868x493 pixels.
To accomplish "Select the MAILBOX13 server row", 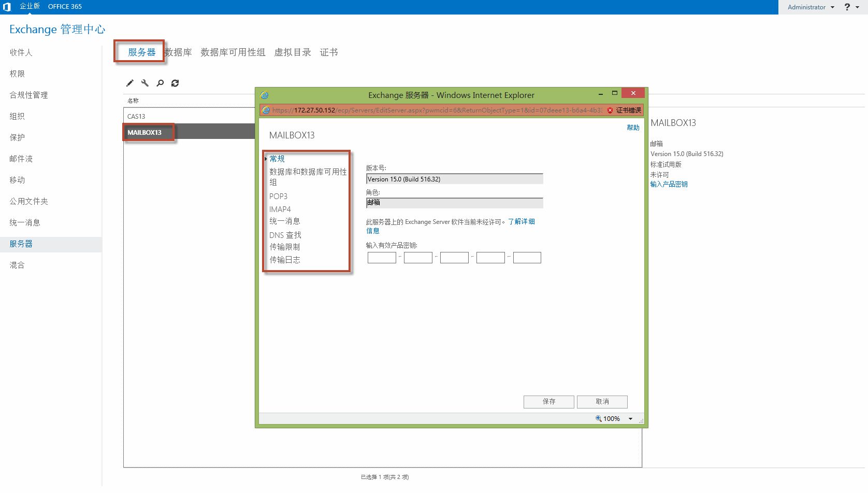I will coord(189,132).
